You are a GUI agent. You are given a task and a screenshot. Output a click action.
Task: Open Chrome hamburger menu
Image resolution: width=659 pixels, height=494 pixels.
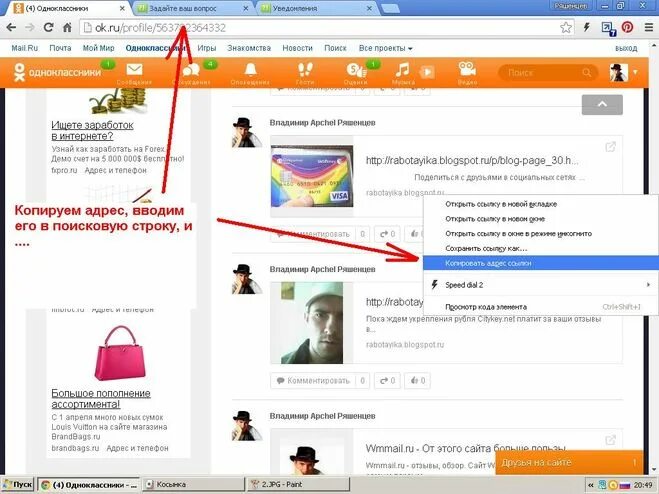pos(649,28)
